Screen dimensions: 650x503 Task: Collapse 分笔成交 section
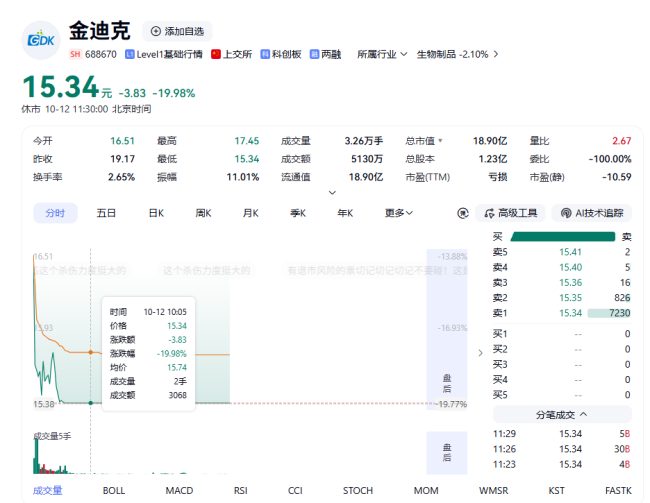click(x=562, y=414)
